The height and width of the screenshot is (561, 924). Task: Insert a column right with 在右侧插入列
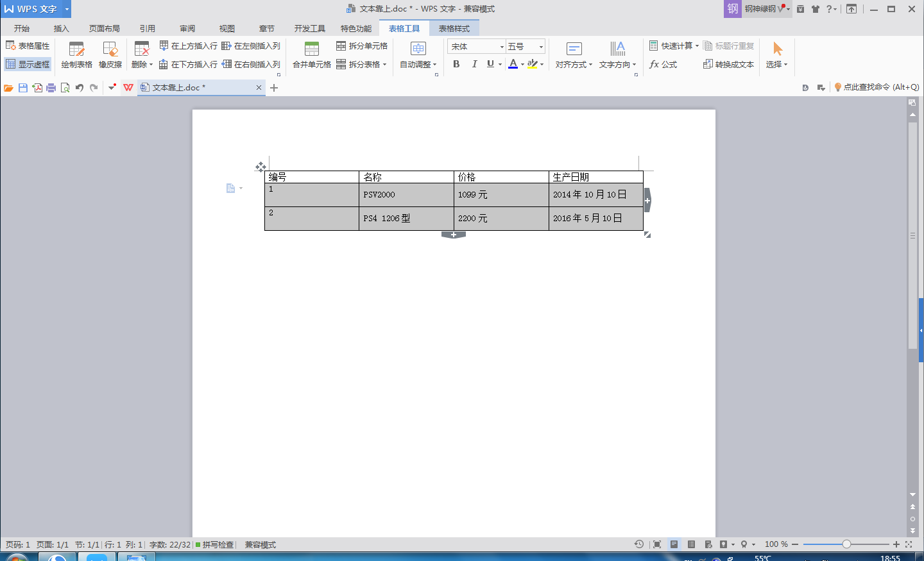click(x=251, y=64)
